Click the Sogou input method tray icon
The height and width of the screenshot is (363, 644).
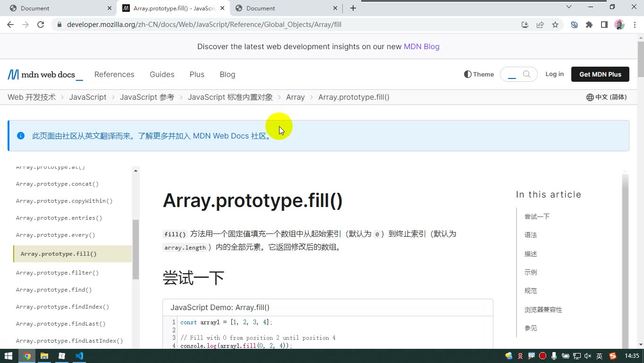point(613,356)
